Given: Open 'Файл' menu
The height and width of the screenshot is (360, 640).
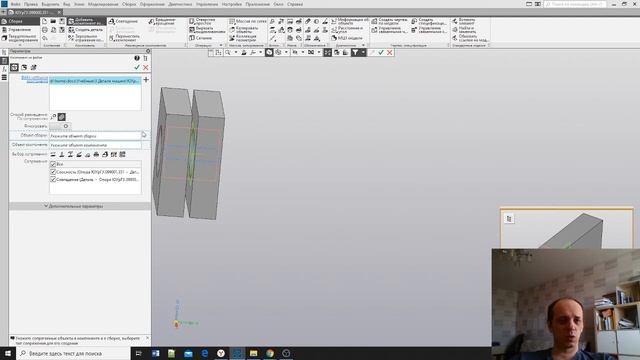Looking at the screenshot, I should click(x=15, y=4).
